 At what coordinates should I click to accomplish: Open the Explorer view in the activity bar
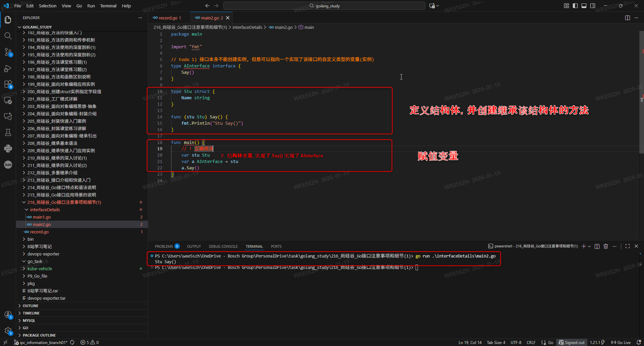(x=8, y=20)
